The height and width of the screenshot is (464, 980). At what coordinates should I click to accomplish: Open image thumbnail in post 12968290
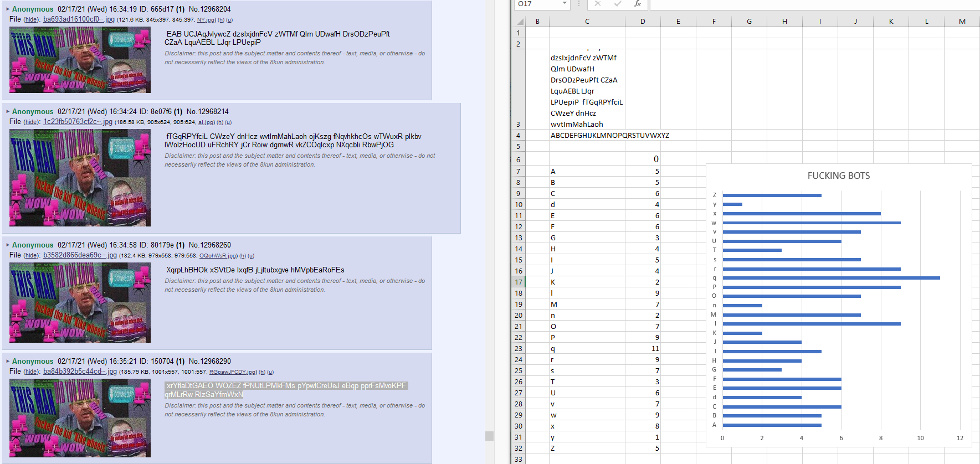[80, 418]
